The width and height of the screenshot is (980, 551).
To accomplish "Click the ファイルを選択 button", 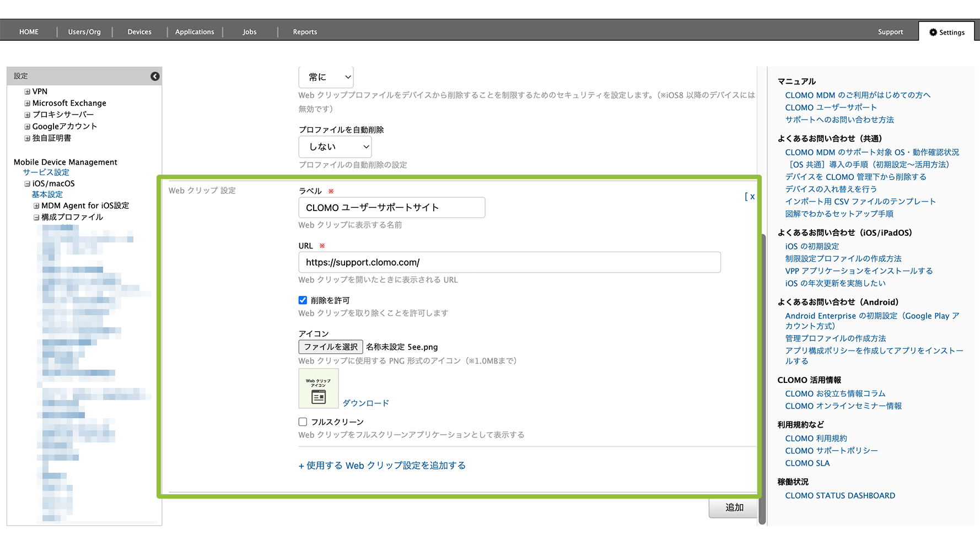I will pyautogui.click(x=331, y=347).
